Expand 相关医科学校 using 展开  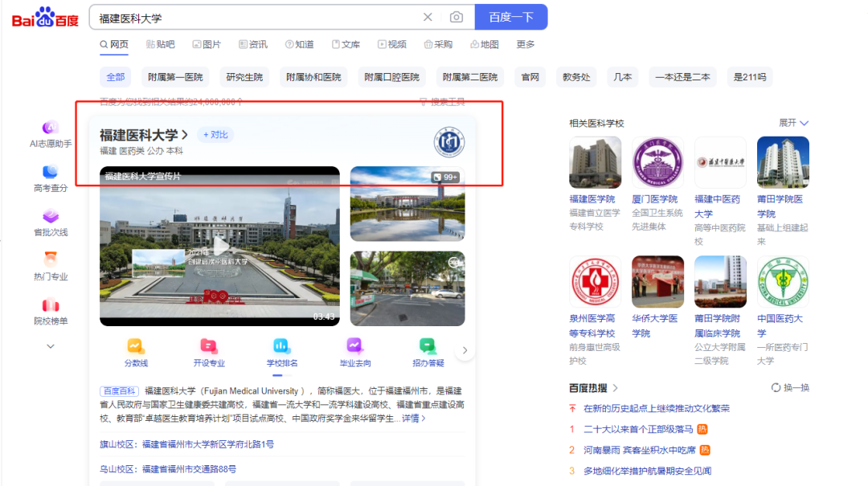click(x=791, y=122)
